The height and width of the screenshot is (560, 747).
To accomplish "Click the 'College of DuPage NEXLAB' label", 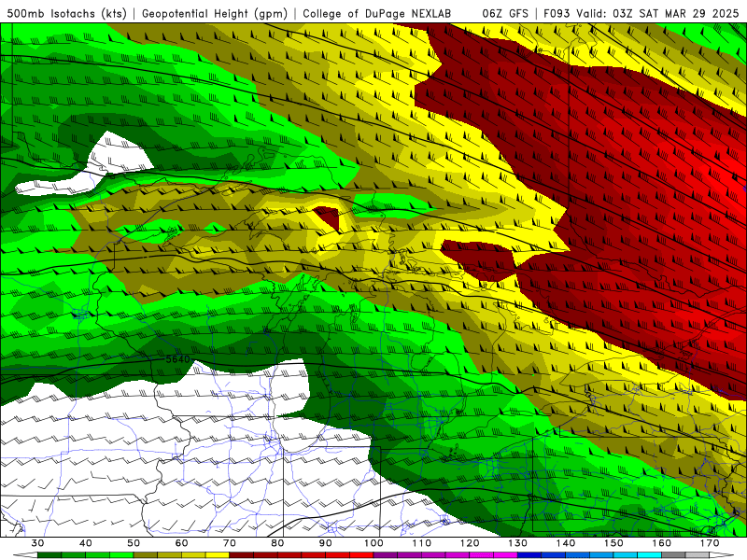I will (x=377, y=14).
